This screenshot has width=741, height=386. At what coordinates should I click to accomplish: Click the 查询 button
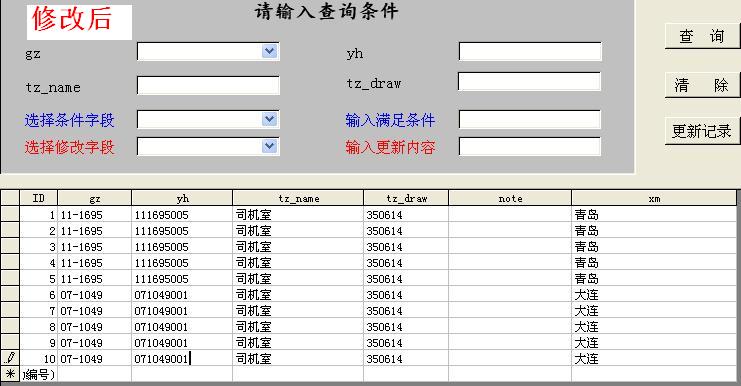[702, 36]
